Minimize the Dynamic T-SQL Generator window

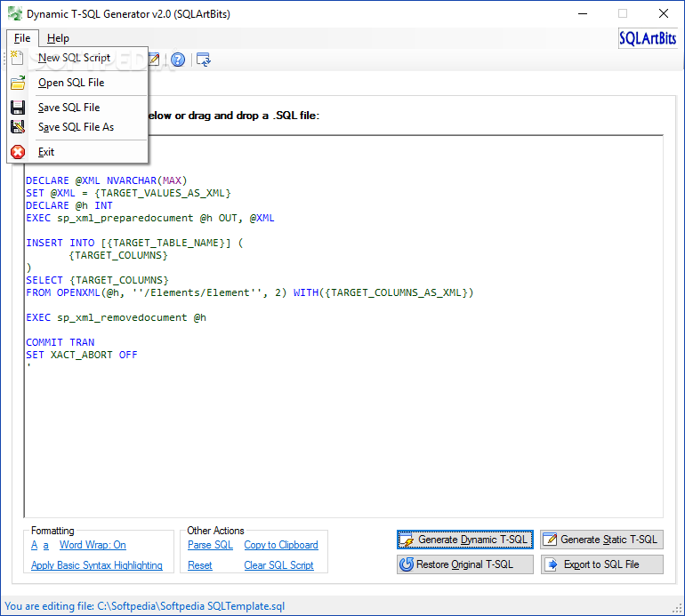583,13
